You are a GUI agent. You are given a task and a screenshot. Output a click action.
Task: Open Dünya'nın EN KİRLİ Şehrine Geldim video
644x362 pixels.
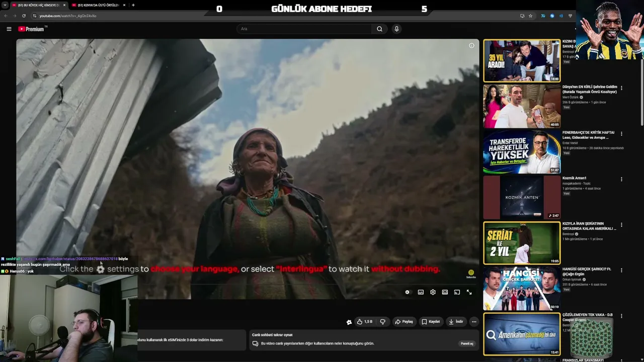click(x=590, y=89)
